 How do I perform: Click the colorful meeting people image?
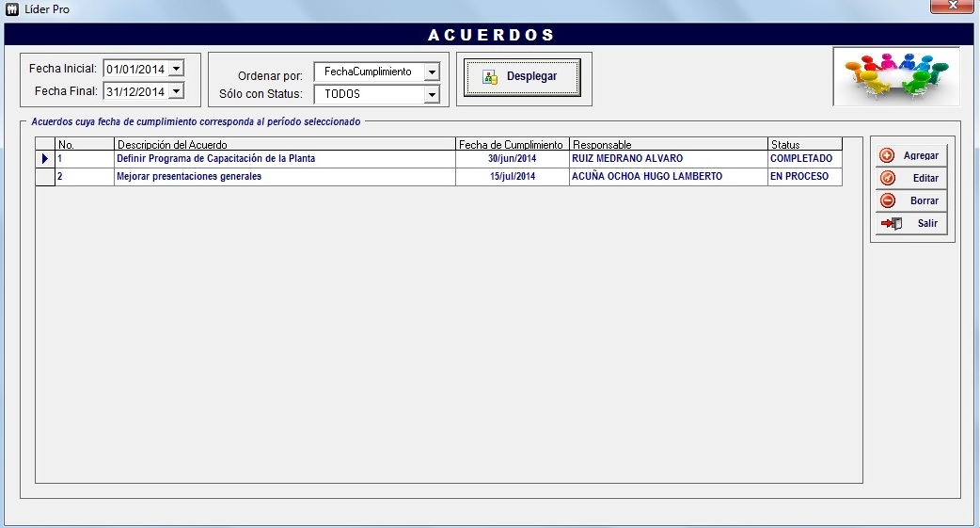(x=895, y=76)
